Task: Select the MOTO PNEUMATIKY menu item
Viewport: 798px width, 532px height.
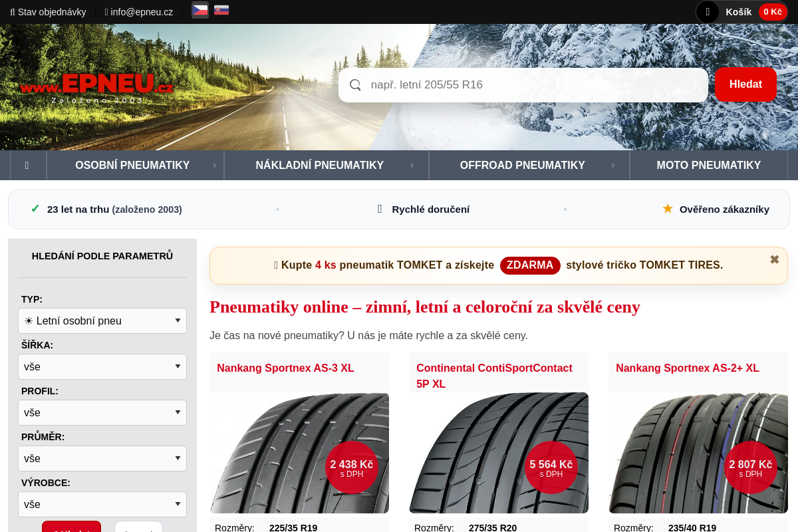Action: (x=708, y=165)
